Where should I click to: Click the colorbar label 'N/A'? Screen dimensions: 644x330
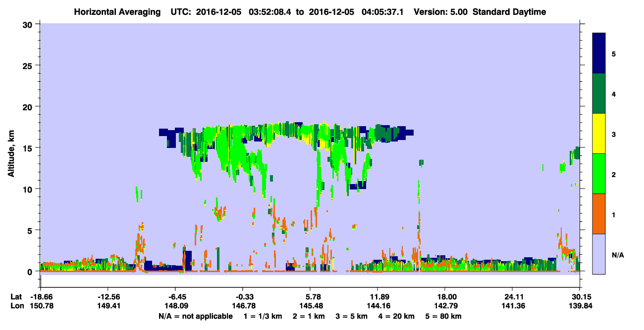pos(618,255)
